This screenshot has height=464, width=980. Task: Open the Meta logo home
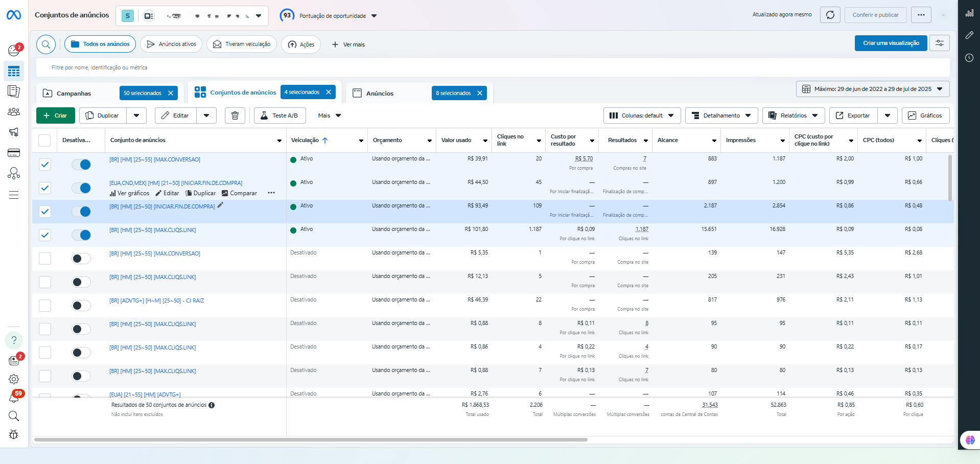[14, 15]
